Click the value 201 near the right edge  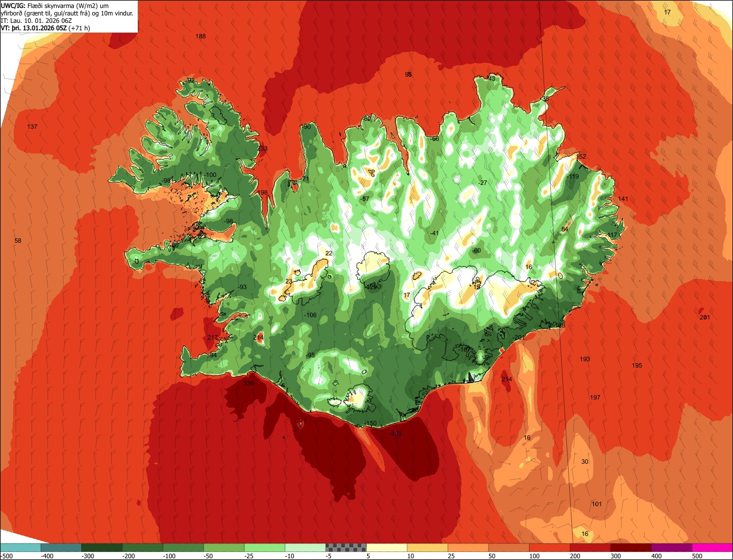point(704,317)
